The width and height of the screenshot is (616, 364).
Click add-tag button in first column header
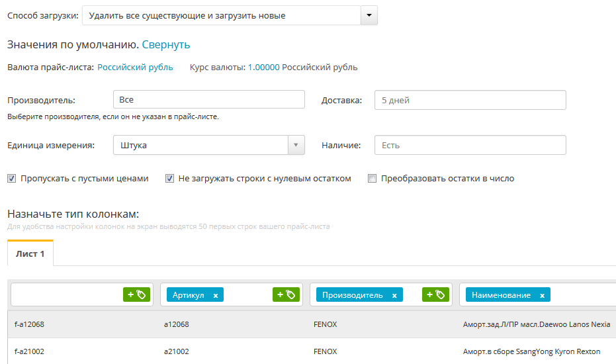click(136, 295)
